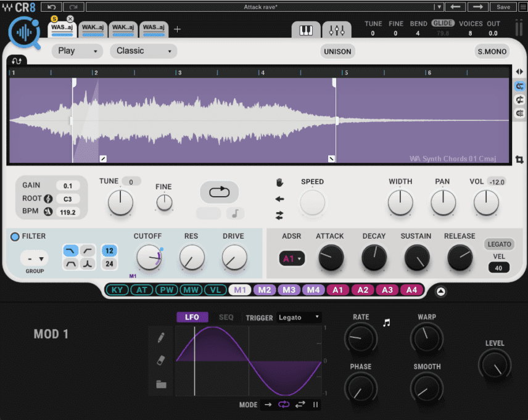Click the reverse playback left-arrow icon

coord(279,199)
